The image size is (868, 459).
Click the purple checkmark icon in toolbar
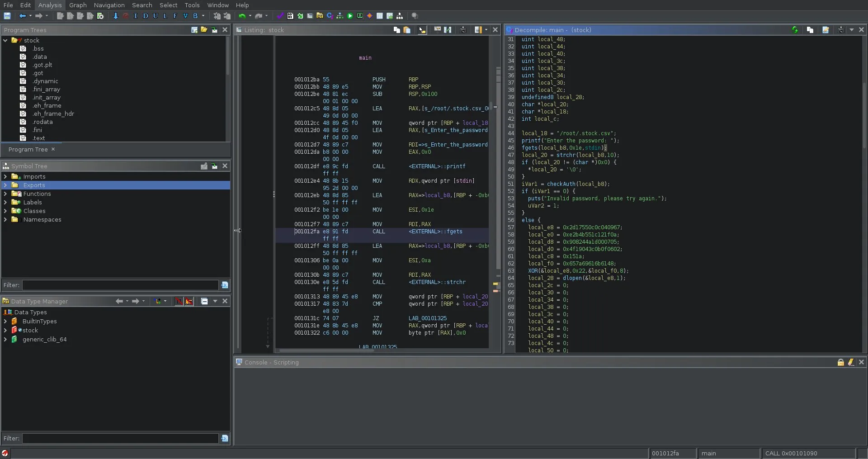(x=280, y=16)
